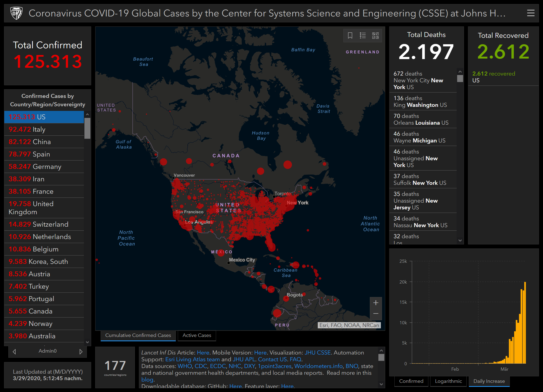Open Esri Living Atlas team link

coord(192,359)
